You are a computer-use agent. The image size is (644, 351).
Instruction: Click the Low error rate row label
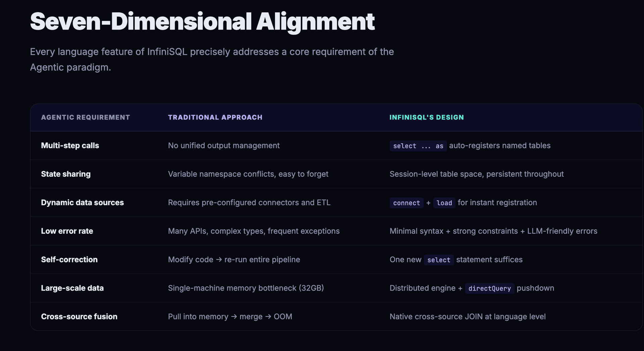(67, 231)
